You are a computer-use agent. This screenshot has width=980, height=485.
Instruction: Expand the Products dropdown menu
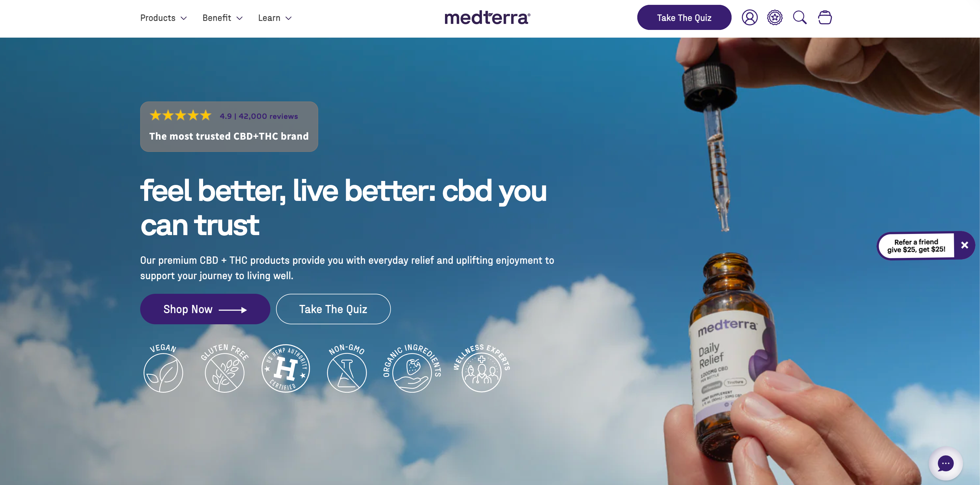click(x=163, y=18)
